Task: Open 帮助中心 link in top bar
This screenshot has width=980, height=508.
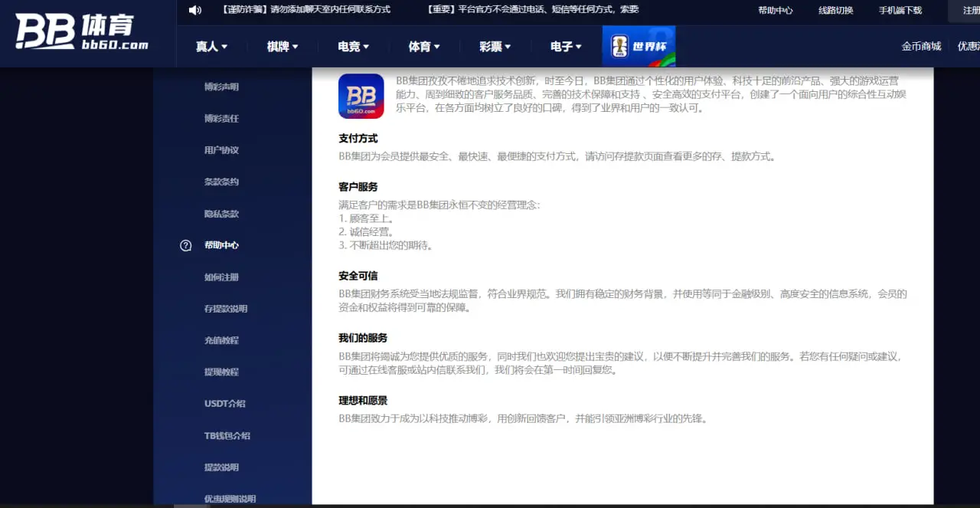Action: coord(776,11)
